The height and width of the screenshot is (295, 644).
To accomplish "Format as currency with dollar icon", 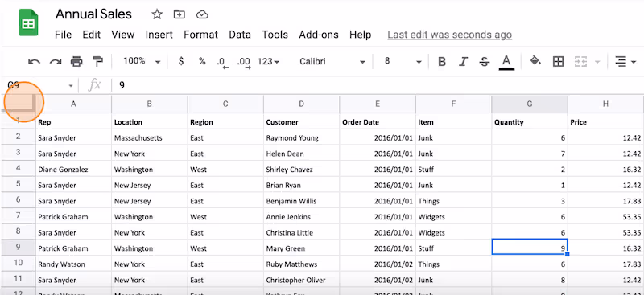I will (x=180, y=61).
